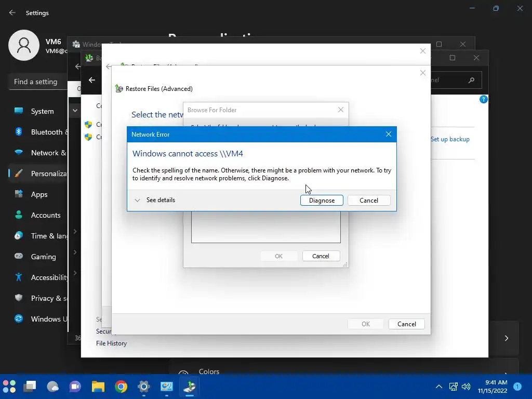Click the Gaming controller icon
Image resolution: width=532 pixels, height=399 pixels.
19,256
